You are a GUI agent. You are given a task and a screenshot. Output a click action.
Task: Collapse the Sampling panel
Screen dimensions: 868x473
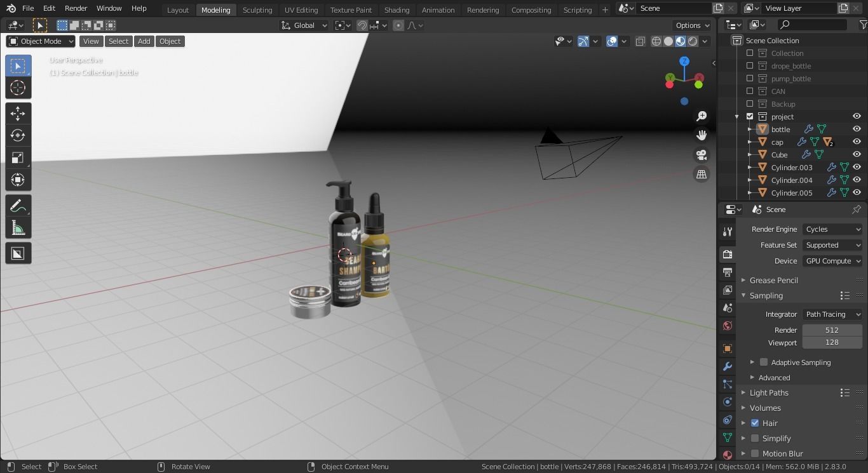(766, 295)
